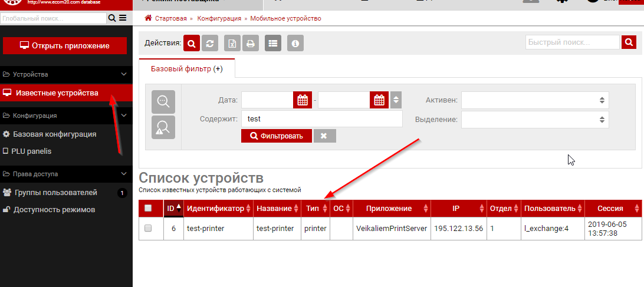Open the Активен dropdown

pos(534,100)
